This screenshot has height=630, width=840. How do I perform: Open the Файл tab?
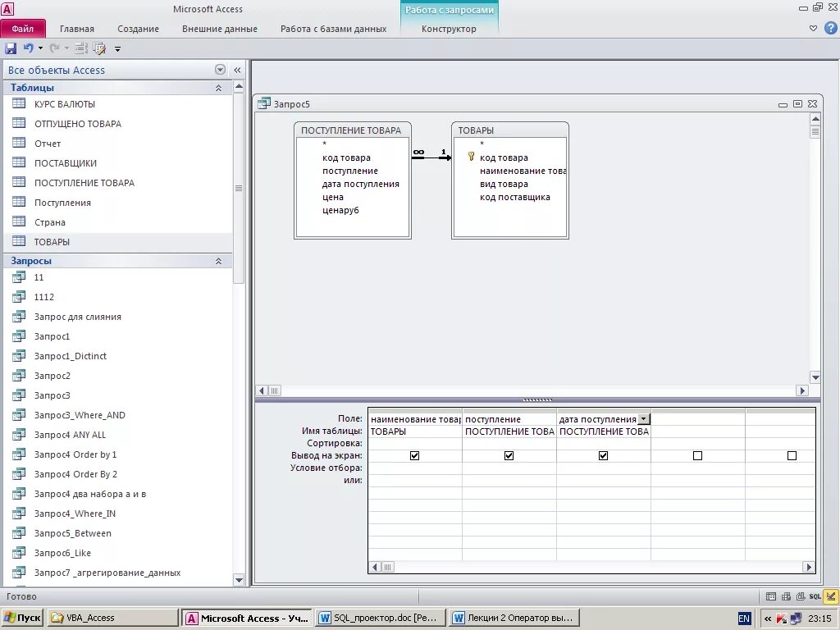tap(23, 29)
